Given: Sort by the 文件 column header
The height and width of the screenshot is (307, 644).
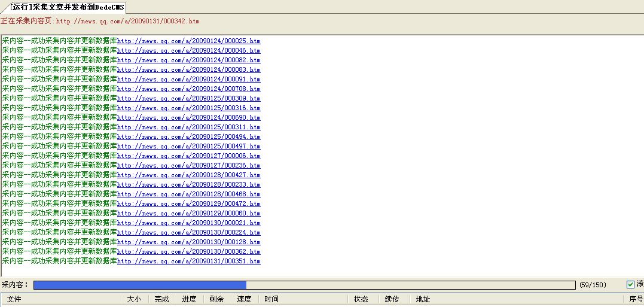Looking at the screenshot, I should pyautogui.click(x=14, y=299).
